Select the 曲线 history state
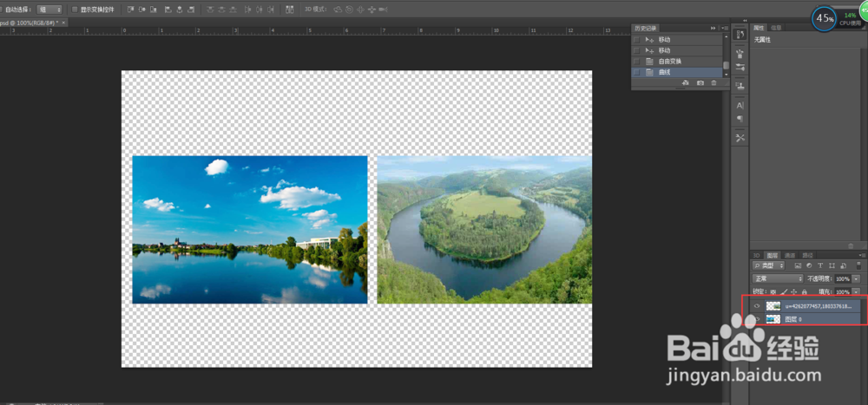The height and width of the screenshot is (405, 868). coord(678,72)
